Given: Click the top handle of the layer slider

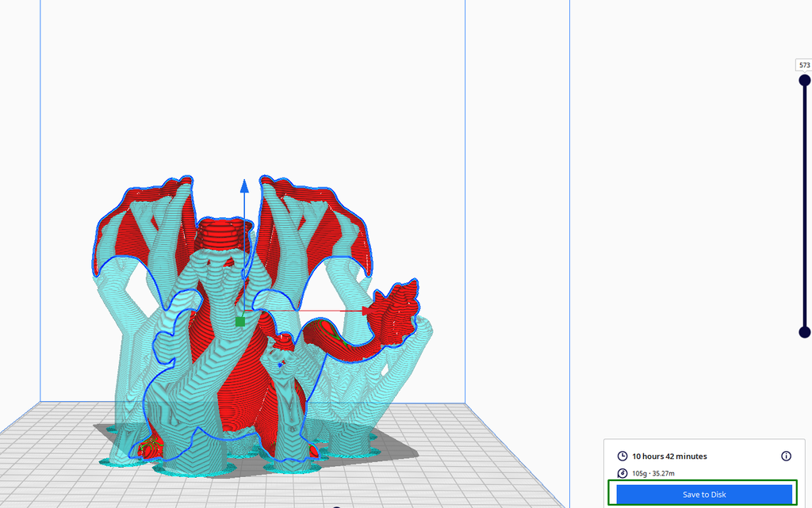Looking at the screenshot, I should point(804,79).
